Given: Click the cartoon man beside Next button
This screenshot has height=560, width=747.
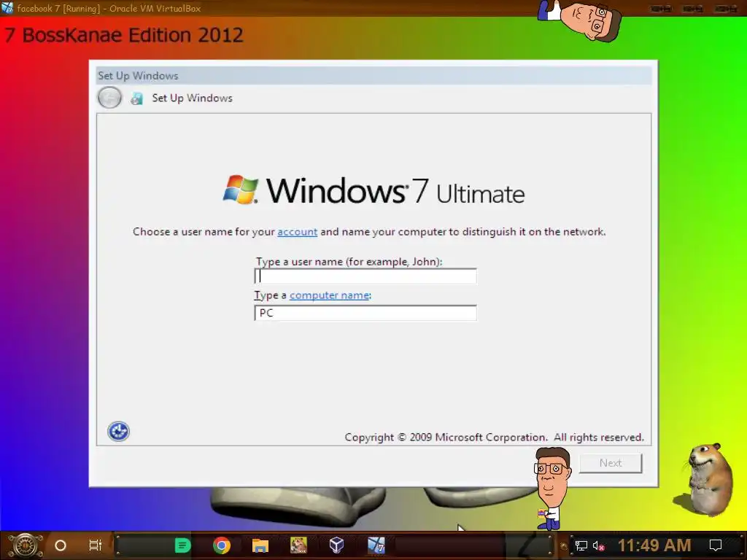Looking at the screenshot, I should point(551,489).
